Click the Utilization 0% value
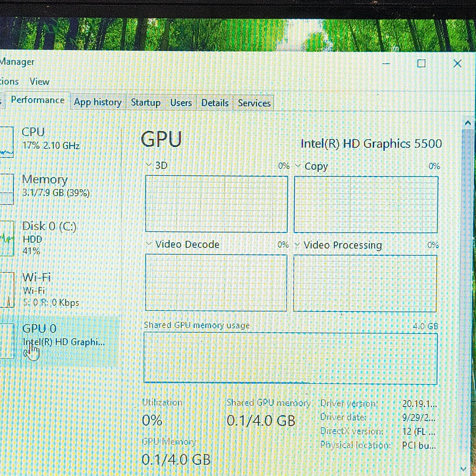This screenshot has width=476, height=476. point(152,420)
